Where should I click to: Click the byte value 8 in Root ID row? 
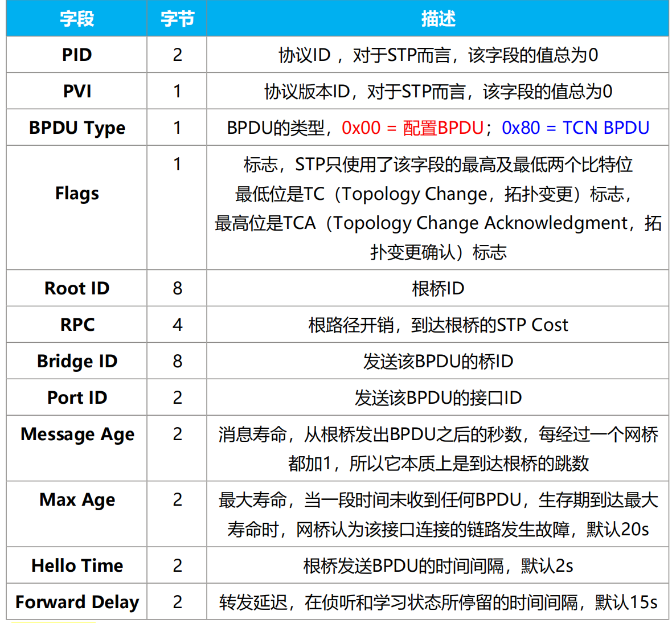(178, 288)
